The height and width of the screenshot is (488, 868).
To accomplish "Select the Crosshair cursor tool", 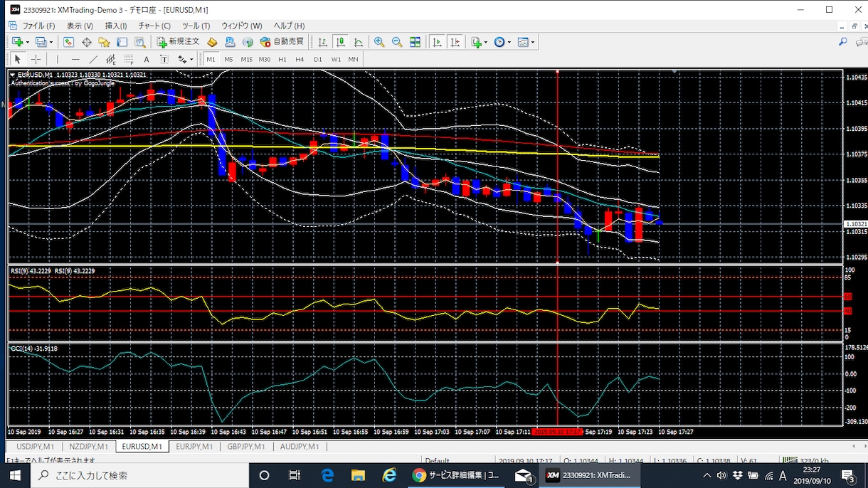I will (x=36, y=59).
